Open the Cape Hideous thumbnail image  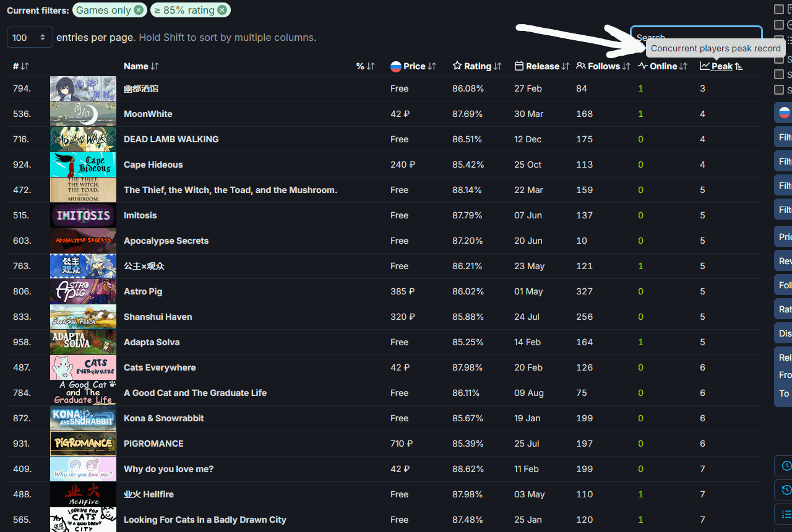click(x=83, y=165)
